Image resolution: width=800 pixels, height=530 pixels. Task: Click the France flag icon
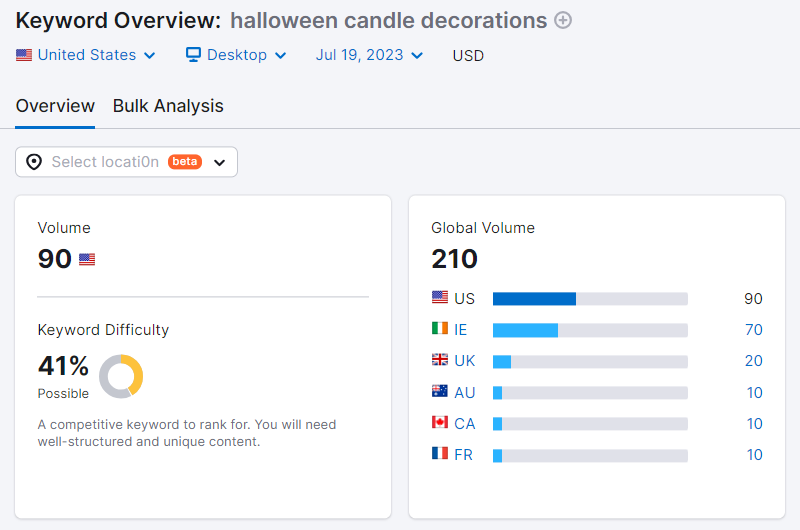tap(440, 454)
